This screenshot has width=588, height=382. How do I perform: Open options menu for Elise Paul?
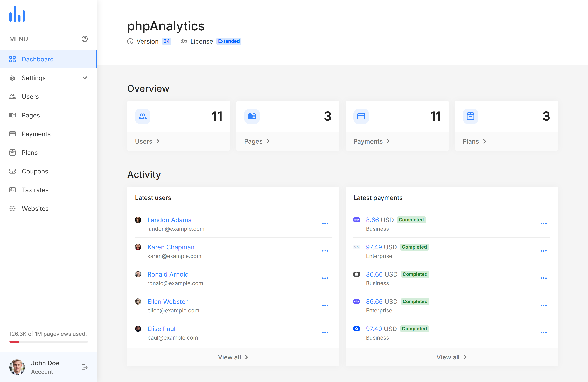pos(325,333)
